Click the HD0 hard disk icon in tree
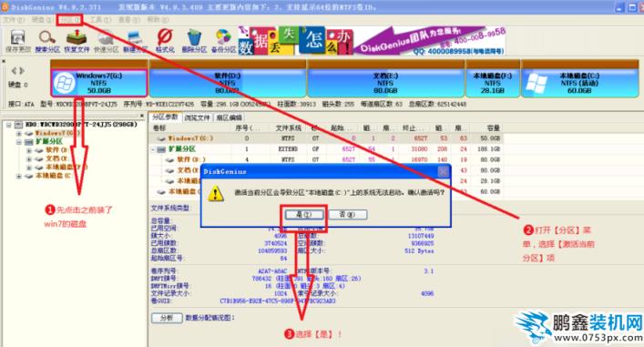This screenshot has width=644, height=347. pos(19,125)
